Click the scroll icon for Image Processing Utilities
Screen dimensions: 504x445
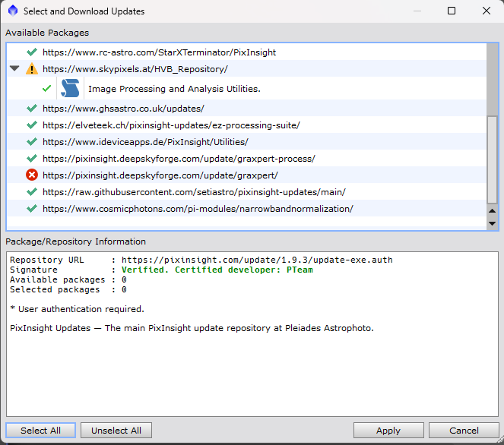pyautogui.click(x=71, y=88)
